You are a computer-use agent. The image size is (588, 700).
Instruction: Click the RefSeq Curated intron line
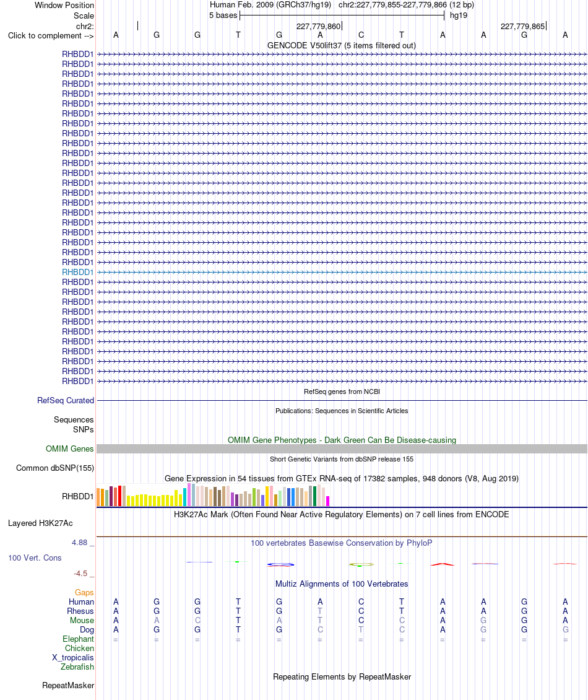point(342,400)
